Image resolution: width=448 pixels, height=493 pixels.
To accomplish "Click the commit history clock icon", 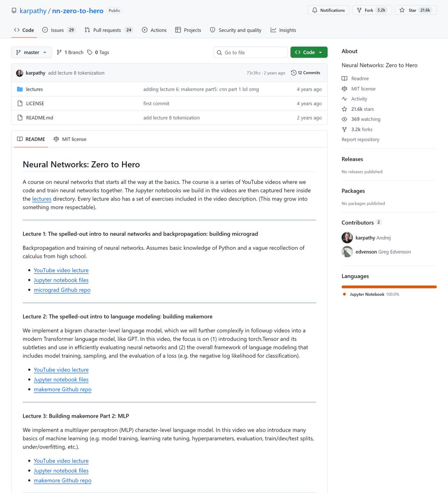I will coord(294,73).
